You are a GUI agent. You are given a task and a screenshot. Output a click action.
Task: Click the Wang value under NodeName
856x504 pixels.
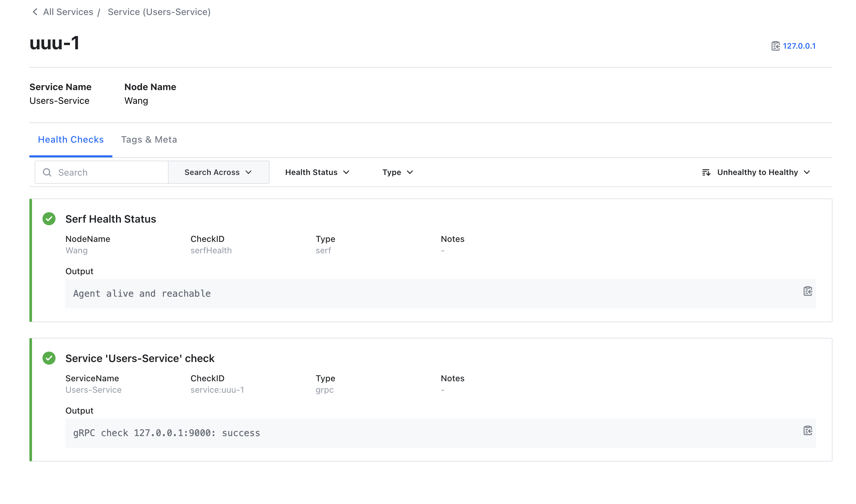(x=76, y=250)
